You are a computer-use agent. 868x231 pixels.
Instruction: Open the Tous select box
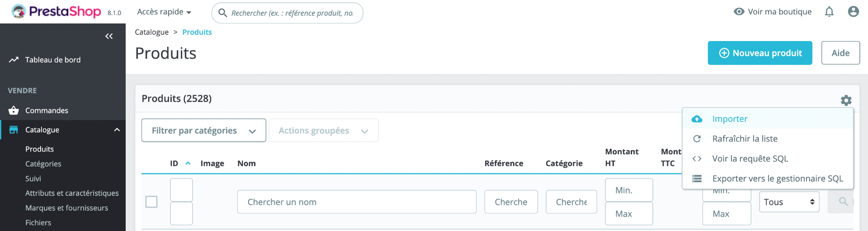tap(789, 202)
